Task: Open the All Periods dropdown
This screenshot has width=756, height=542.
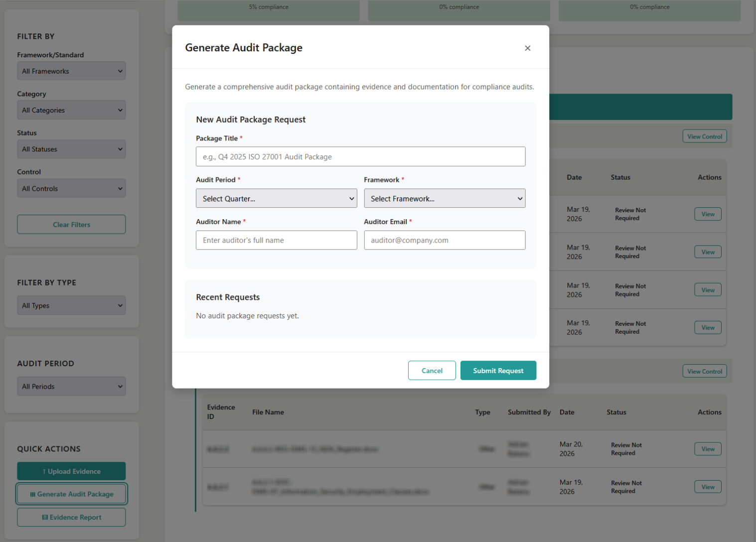Action: (71, 386)
